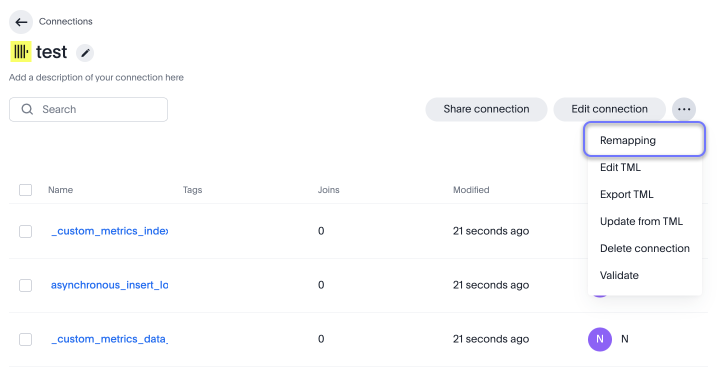
Task: Click the magnifier icon in search box
Action: [27, 109]
